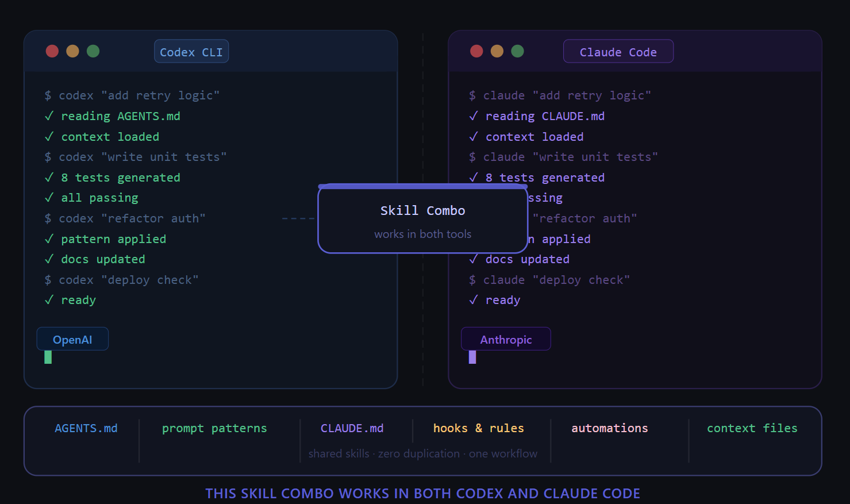
Task: Click the line 'reading AGENTS.md'
Action: 121,116
